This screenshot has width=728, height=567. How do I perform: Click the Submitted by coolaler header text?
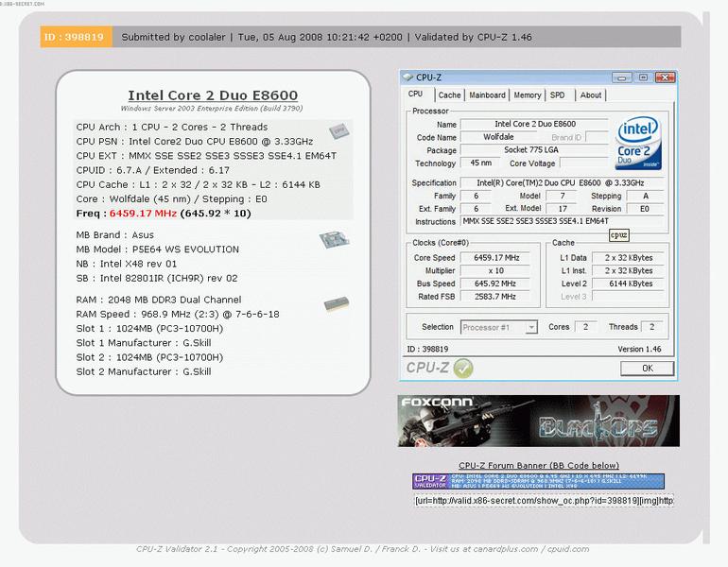(173, 37)
